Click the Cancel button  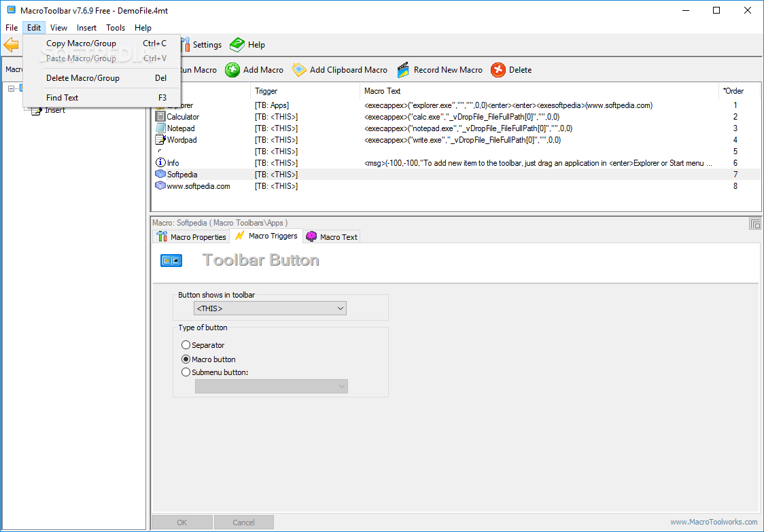pos(243,522)
